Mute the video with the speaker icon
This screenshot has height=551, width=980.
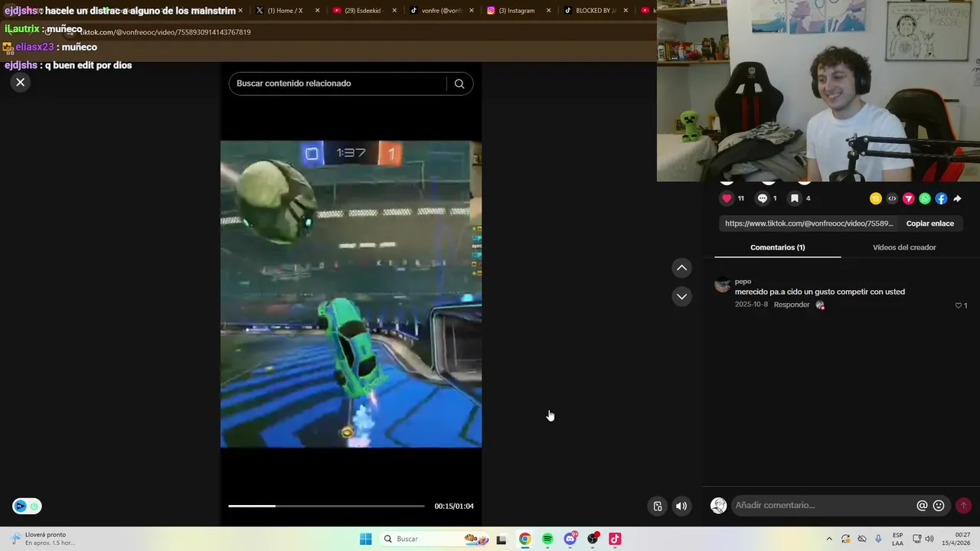point(681,506)
